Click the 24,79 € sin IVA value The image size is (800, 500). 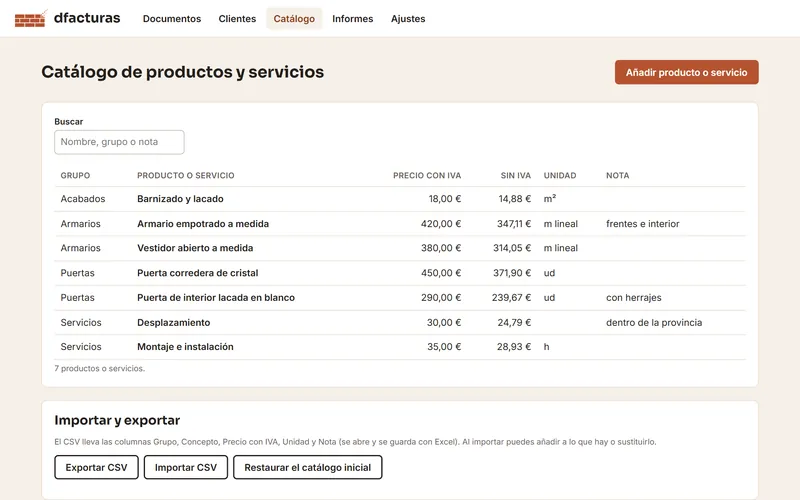click(x=514, y=322)
